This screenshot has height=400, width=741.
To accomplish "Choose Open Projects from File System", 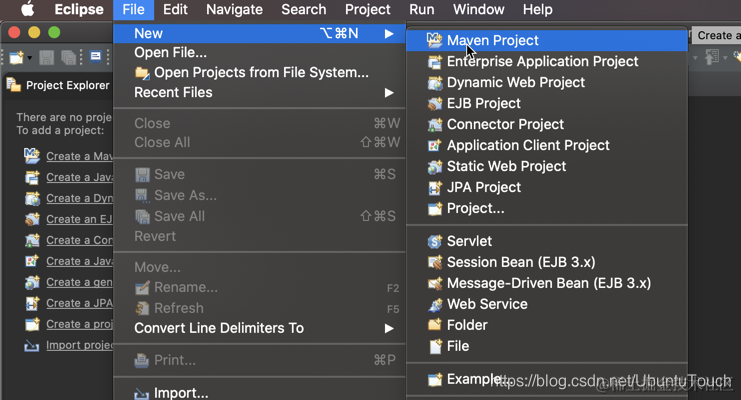I will coord(260,72).
